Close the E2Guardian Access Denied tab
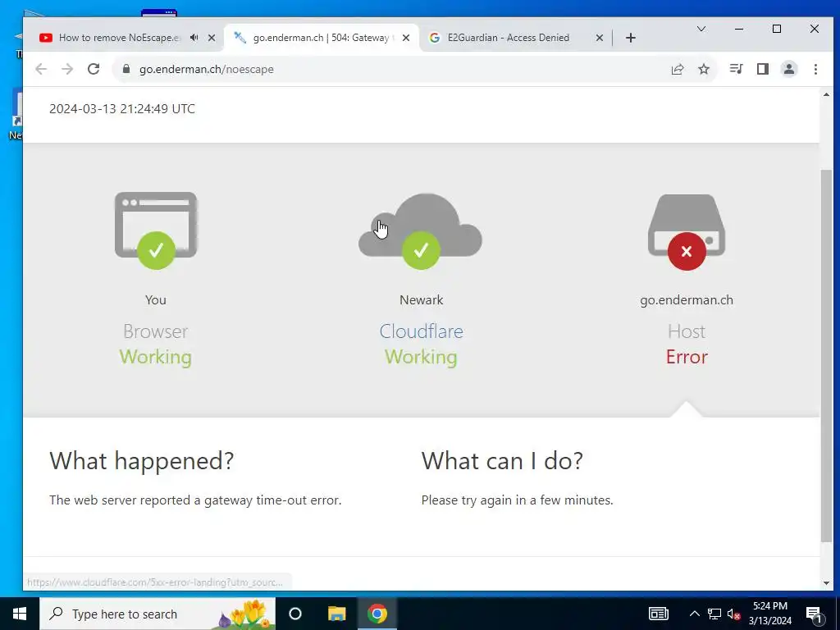Image resolution: width=840 pixels, height=630 pixels. [600, 38]
